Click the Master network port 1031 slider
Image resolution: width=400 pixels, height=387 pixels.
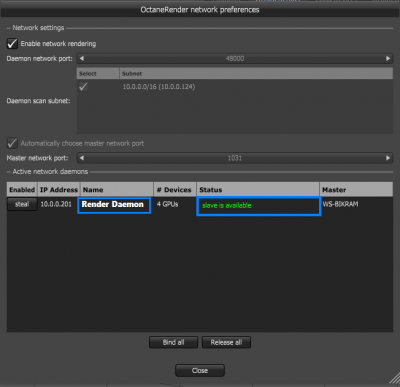pos(235,158)
